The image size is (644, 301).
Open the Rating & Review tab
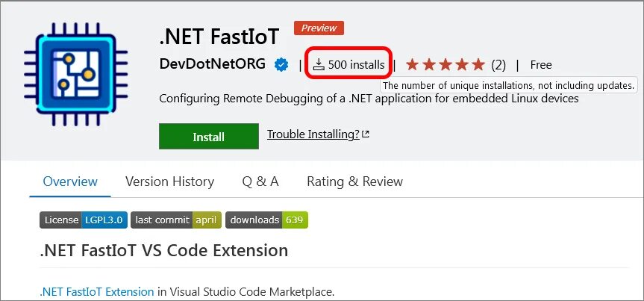(x=355, y=181)
